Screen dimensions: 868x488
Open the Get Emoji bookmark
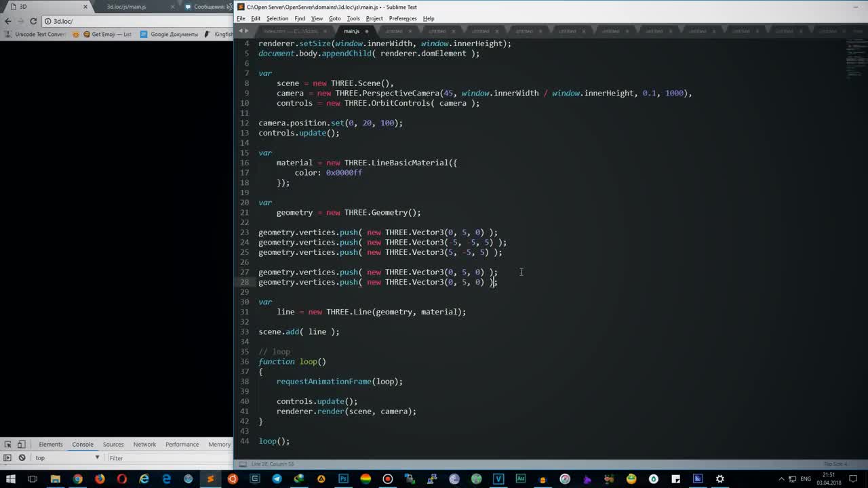(106, 34)
